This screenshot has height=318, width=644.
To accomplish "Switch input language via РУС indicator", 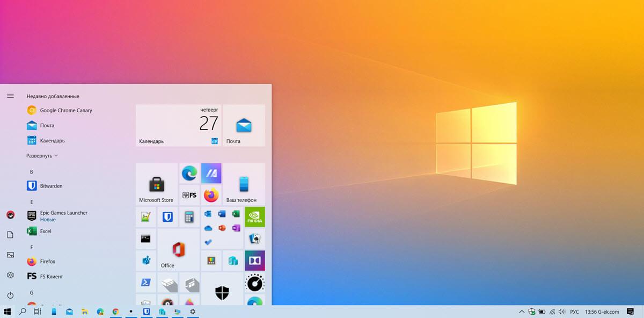I will pos(574,312).
